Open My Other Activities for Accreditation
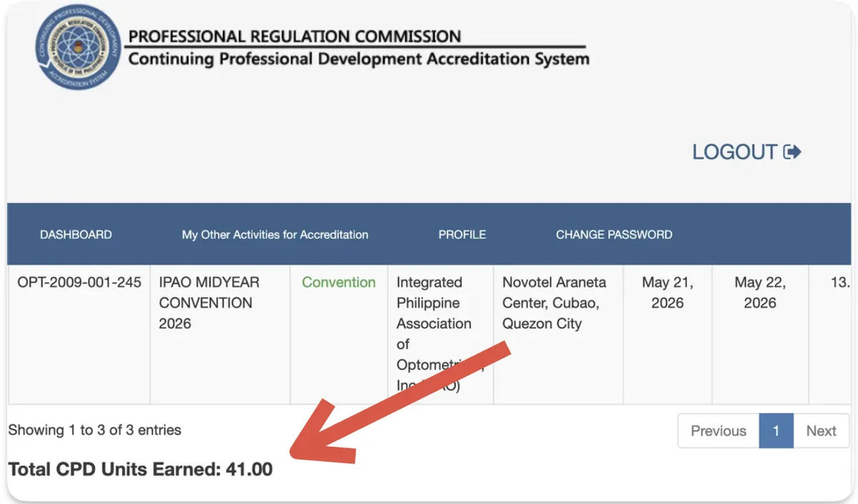Screen dimensions: 858x504 pyautogui.click(x=275, y=234)
